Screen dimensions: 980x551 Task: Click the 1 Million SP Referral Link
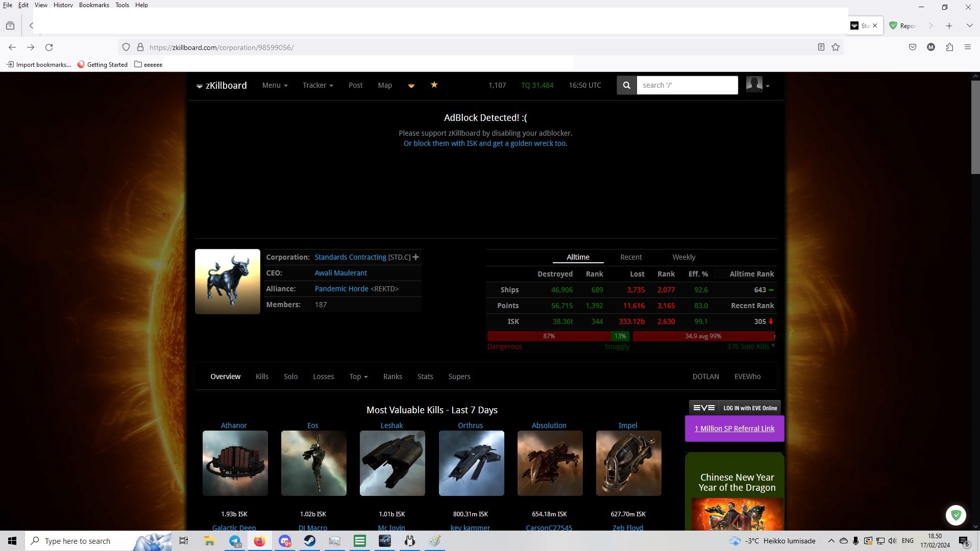[734, 429]
